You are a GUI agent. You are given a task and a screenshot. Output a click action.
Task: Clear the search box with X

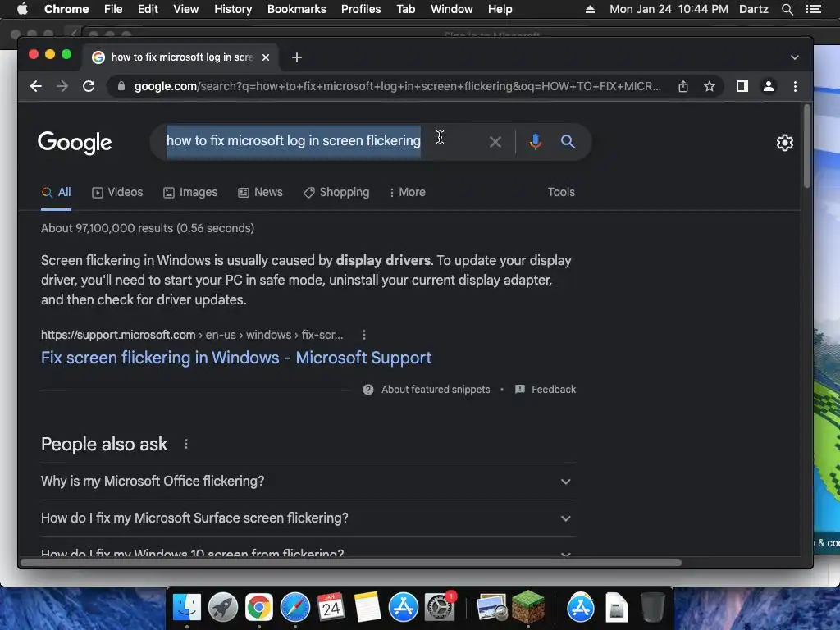[x=495, y=142]
